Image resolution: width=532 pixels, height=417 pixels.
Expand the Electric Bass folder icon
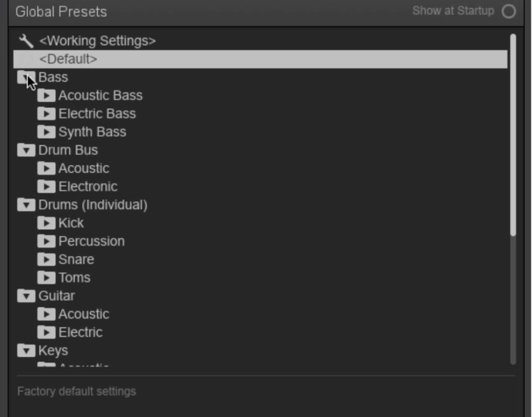pyautogui.click(x=46, y=114)
